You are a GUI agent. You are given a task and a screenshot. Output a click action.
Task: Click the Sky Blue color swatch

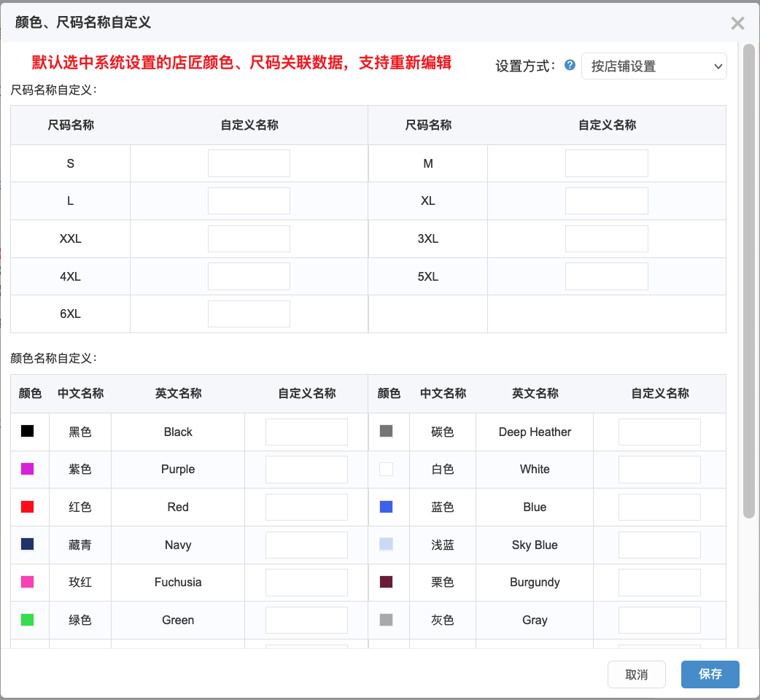click(386, 544)
